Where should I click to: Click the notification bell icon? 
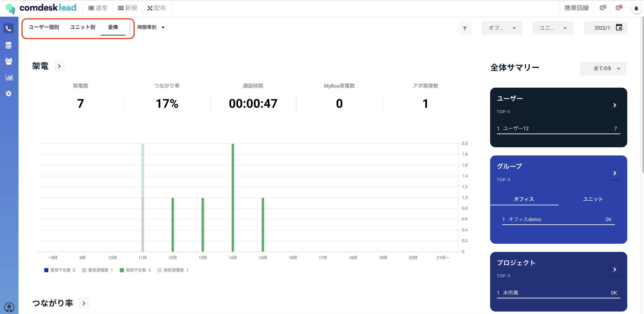pyautogui.click(x=636, y=9)
